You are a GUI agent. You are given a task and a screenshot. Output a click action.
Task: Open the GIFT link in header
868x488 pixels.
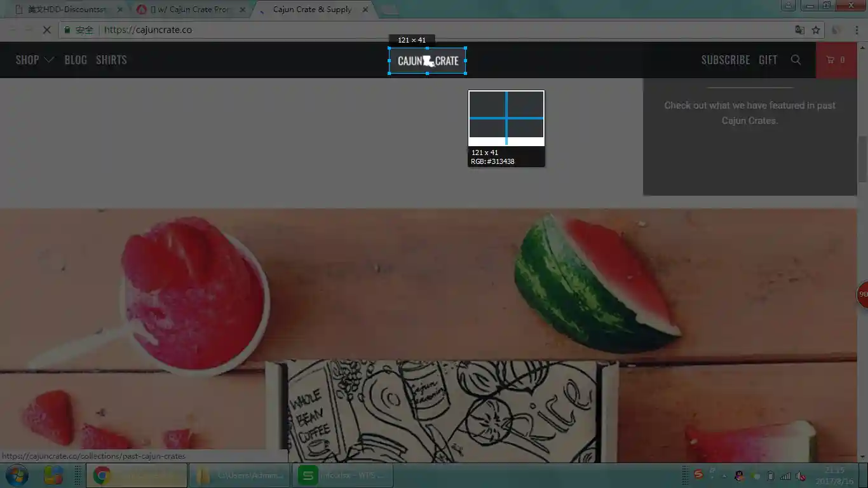[768, 60]
